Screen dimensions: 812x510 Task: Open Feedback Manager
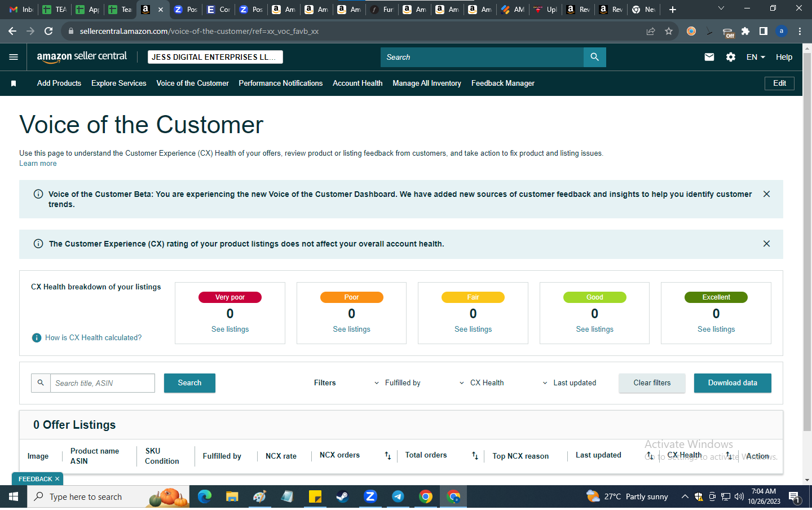click(x=503, y=83)
